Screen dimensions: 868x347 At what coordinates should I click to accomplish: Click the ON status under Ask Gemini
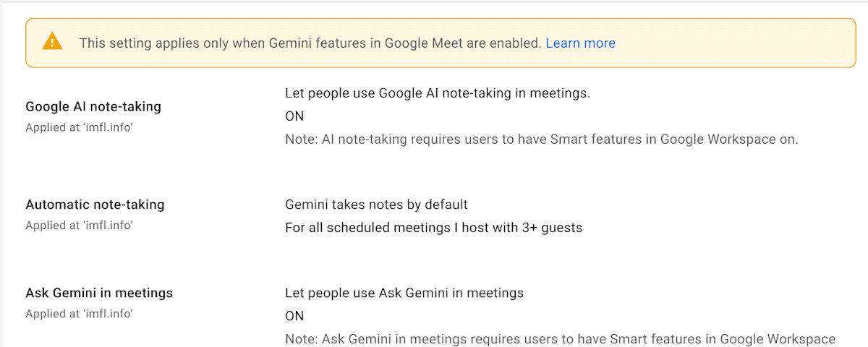pyautogui.click(x=294, y=316)
